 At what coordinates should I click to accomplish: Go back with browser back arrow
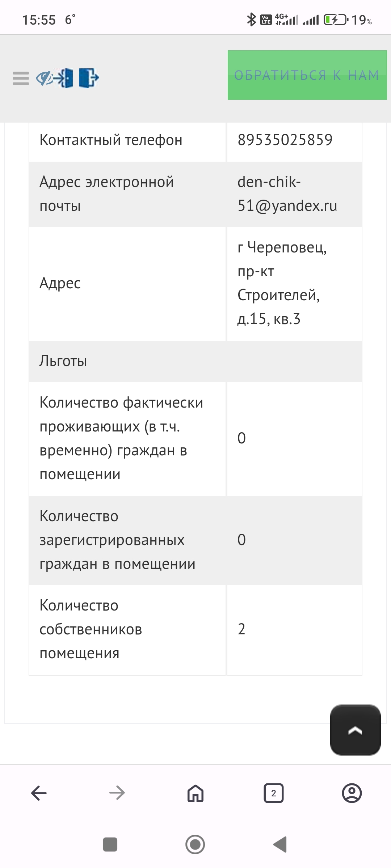click(x=39, y=793)
